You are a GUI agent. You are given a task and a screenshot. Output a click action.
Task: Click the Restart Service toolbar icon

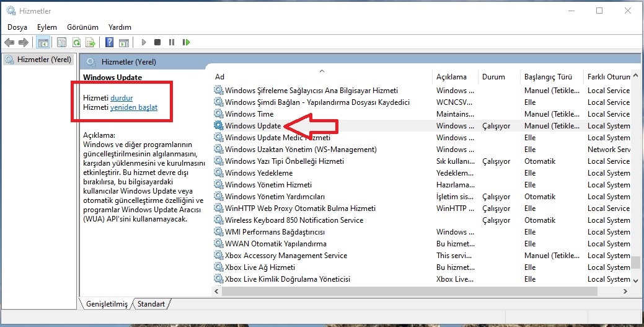point(186,42)
